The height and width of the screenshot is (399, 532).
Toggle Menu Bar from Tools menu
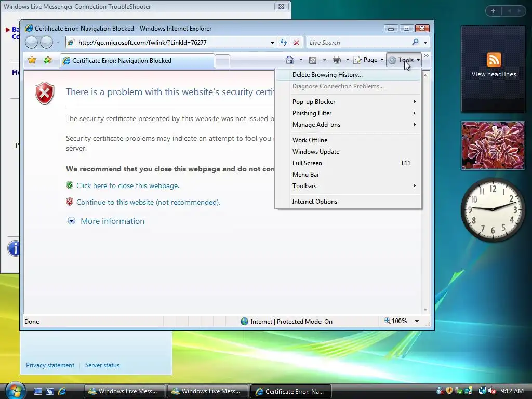(348, 175)
